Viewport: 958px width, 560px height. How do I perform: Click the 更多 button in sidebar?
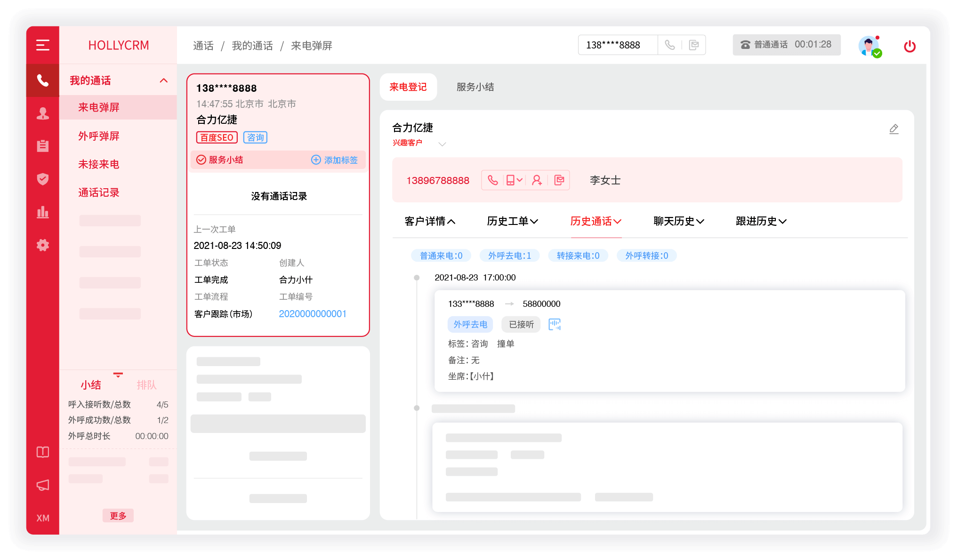119,516
